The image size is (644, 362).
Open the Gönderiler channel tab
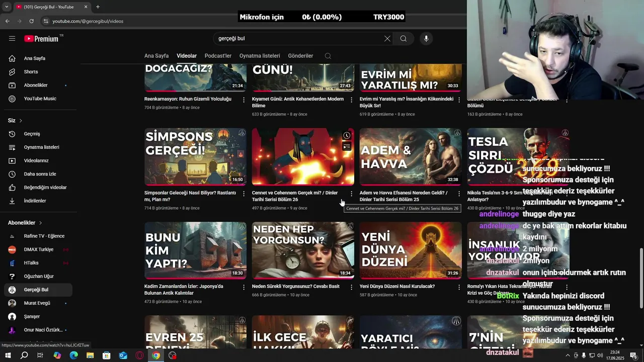[300, 56]
